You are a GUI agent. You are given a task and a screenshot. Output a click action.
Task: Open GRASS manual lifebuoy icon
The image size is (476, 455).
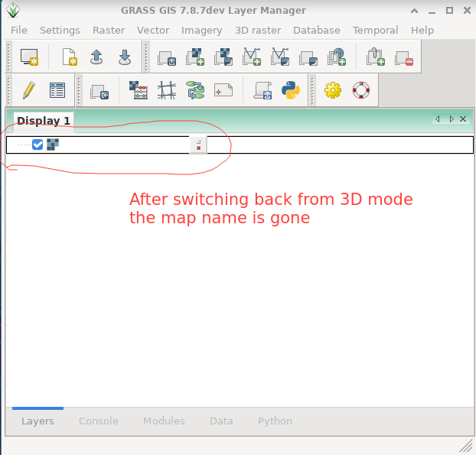click(x=361, y=90)
